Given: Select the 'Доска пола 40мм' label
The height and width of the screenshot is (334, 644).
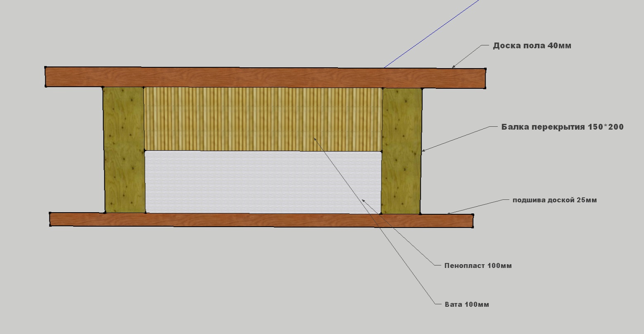Looking at the screenshot, I should [532, 46].
